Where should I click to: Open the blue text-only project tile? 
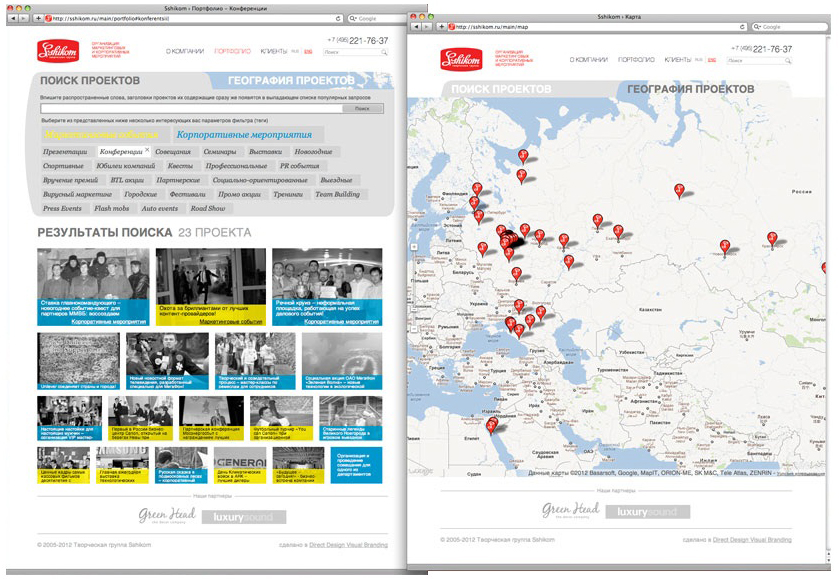[x=356, y=466]
